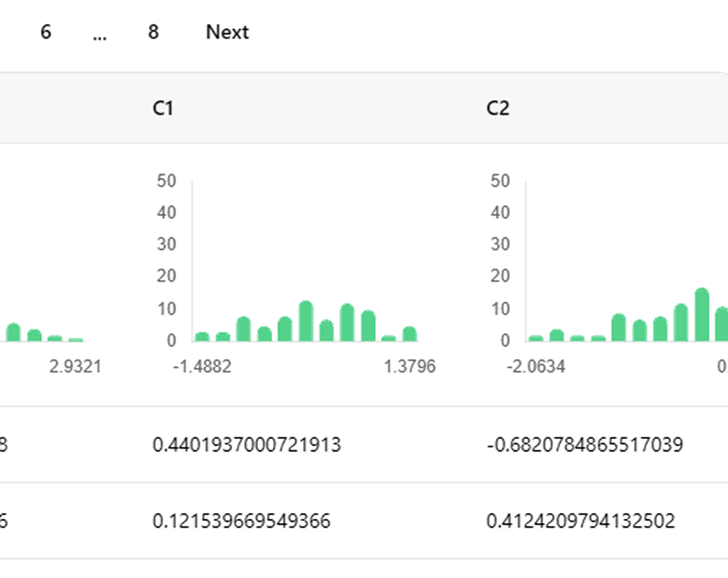Click the 2.9321 label under the left histogram

coord(76,367)
